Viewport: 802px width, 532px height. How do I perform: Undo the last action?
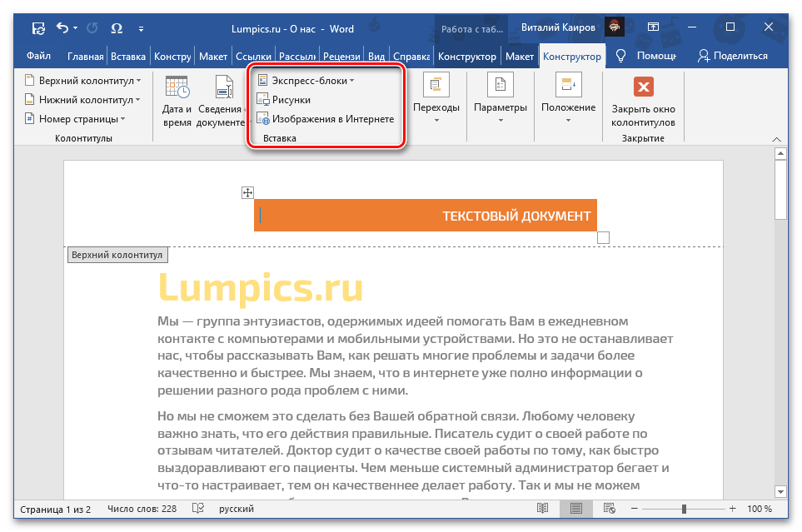click(x=62, y=28)
